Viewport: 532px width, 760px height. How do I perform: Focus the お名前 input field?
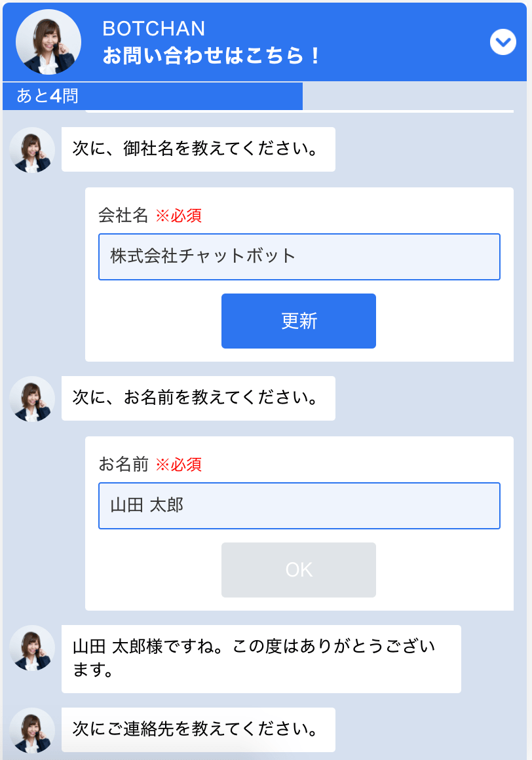(x=299, y=506)
